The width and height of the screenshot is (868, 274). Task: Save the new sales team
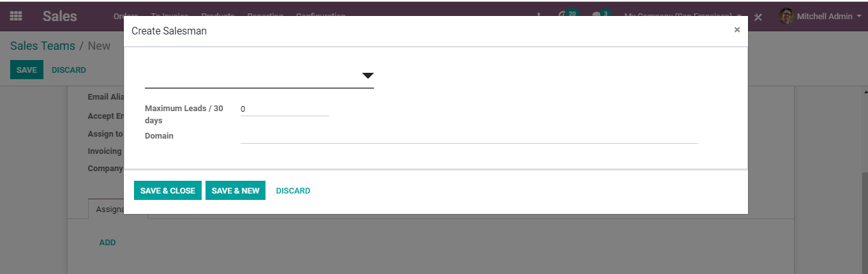click(x=27, y=70)
